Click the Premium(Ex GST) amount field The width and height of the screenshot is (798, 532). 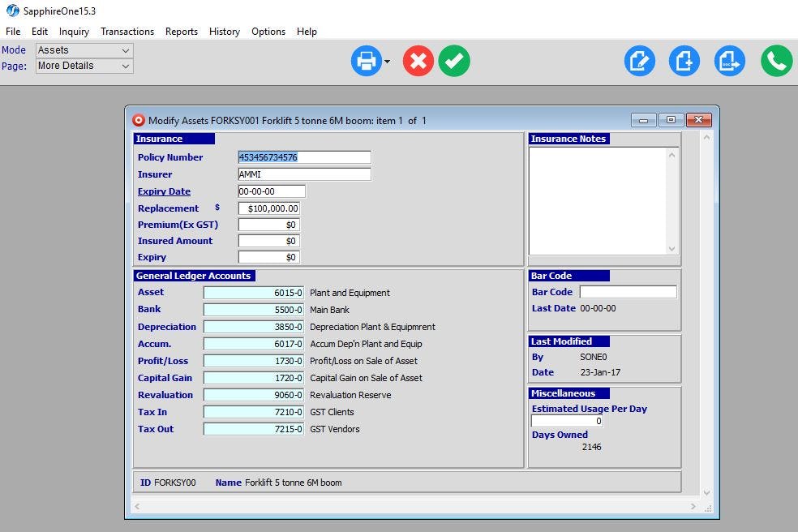click(x=268, y=225)
